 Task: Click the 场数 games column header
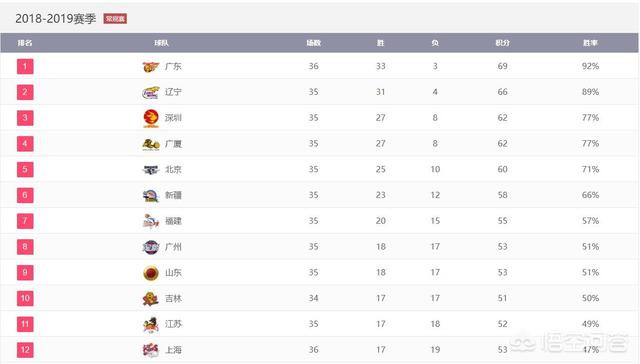coord(313,43)
